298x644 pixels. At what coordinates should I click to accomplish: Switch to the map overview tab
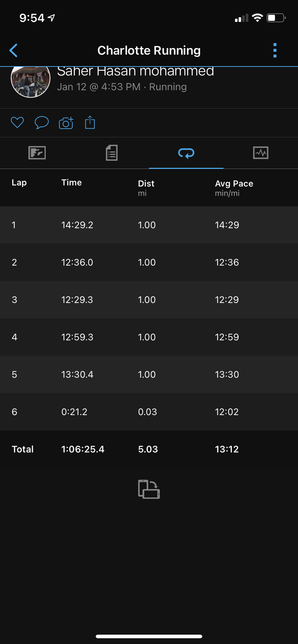pyautogui.click(x=37, y=153)
